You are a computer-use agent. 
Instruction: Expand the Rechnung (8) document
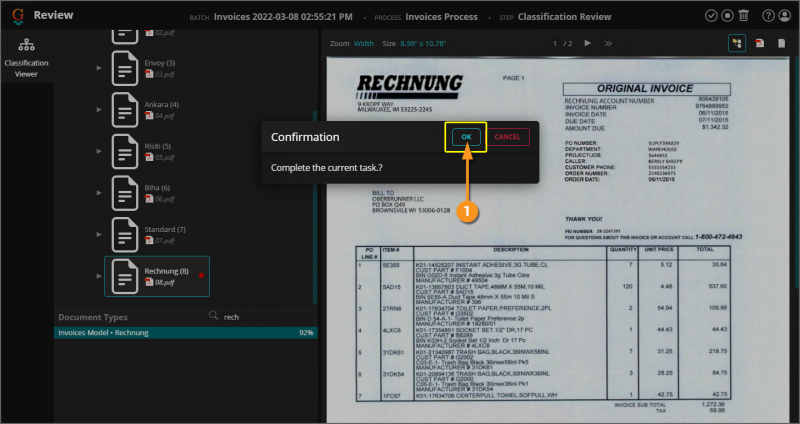(x=99, y=276)
